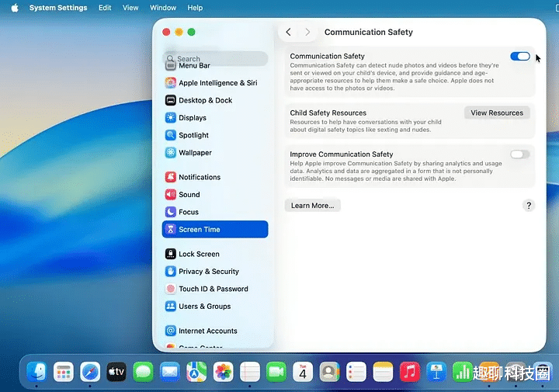
Task: Click the Communication Safety window title
Action: (x=368, y=32)
